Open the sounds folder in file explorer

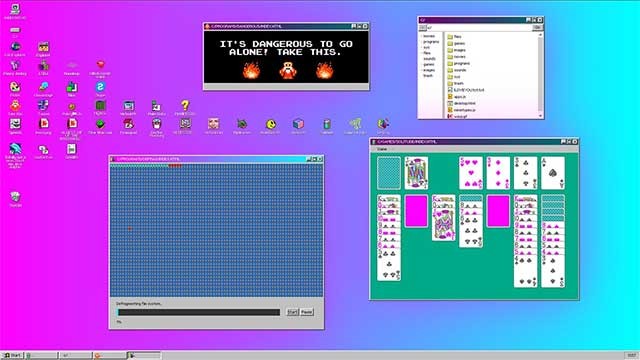(x=457, y=70)
